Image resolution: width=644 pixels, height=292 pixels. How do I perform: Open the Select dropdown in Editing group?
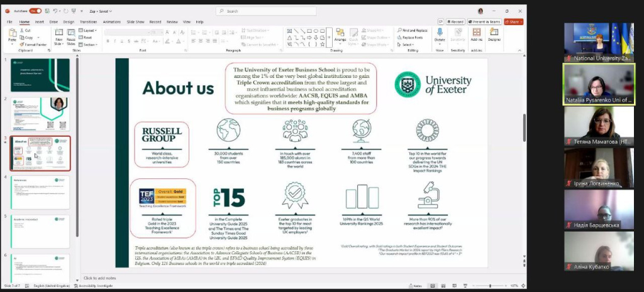pos(406,45)
